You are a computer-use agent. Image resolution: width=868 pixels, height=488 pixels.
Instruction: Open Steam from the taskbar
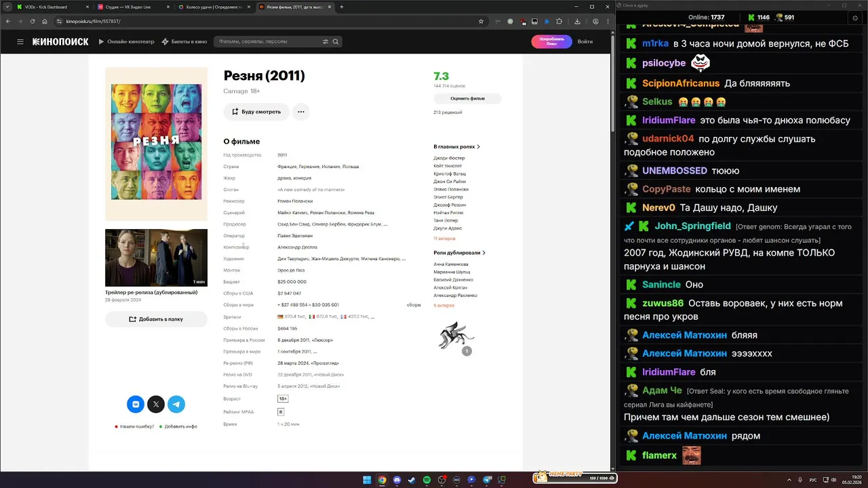(x=412, y=480)
